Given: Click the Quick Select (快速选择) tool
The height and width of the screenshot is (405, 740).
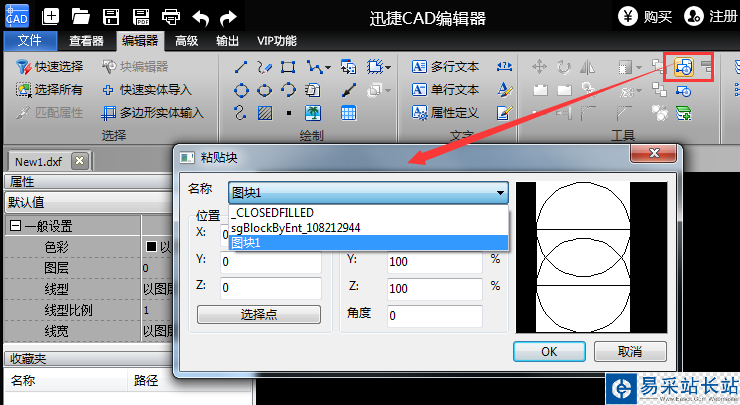Looking at the screenshot, I should (x=50, y=67).
